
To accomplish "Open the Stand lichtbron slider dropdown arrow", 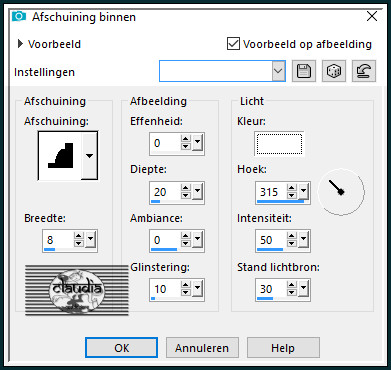I will coord(303,289).
